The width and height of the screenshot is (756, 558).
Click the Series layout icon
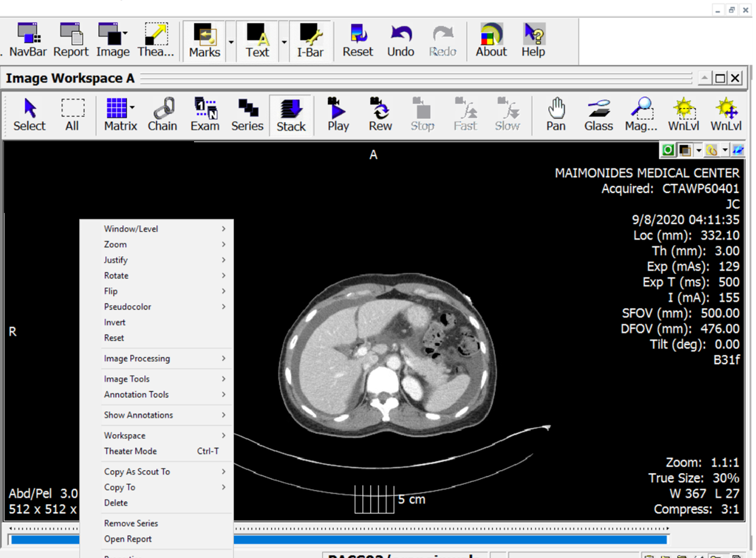(x=247, y=114)
